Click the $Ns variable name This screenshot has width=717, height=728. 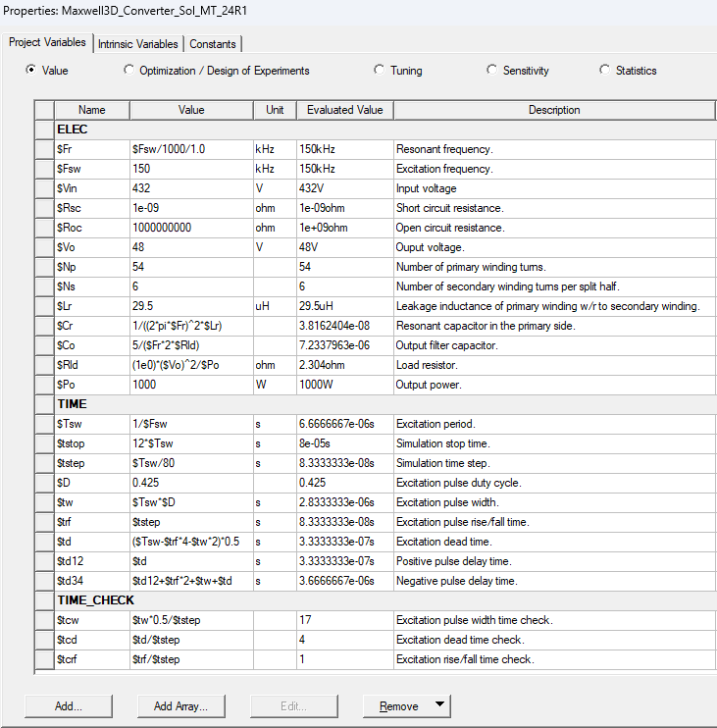click(x=92, y=286)
